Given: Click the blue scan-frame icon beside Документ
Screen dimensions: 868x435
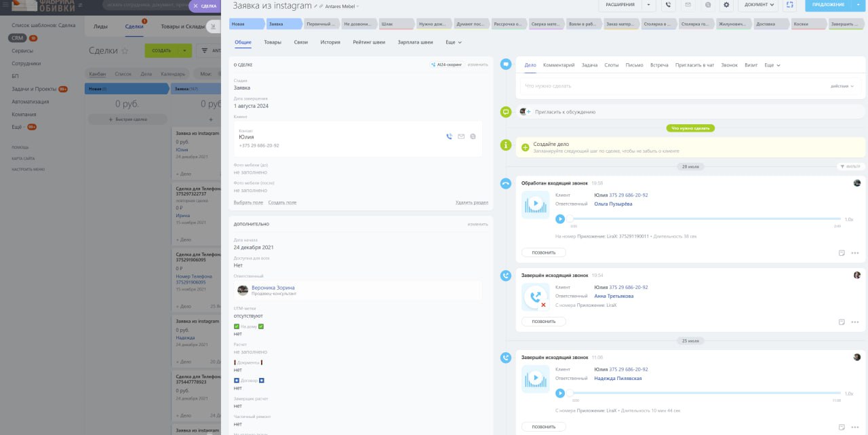Looking at the screenshot, I should click(x=789, y=5).
